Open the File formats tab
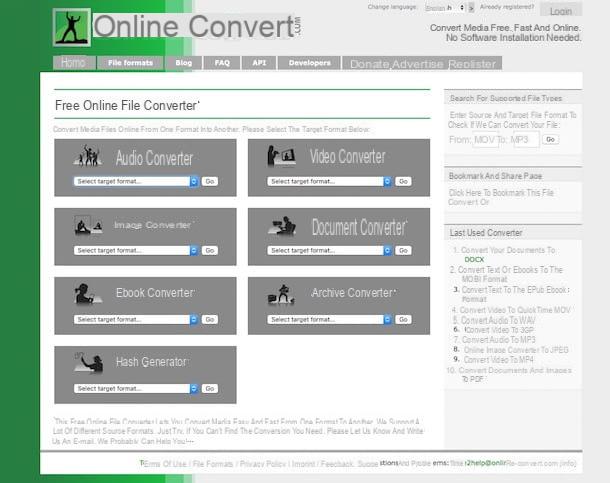Viewport: 610px width, 483px height. (130, 63)
